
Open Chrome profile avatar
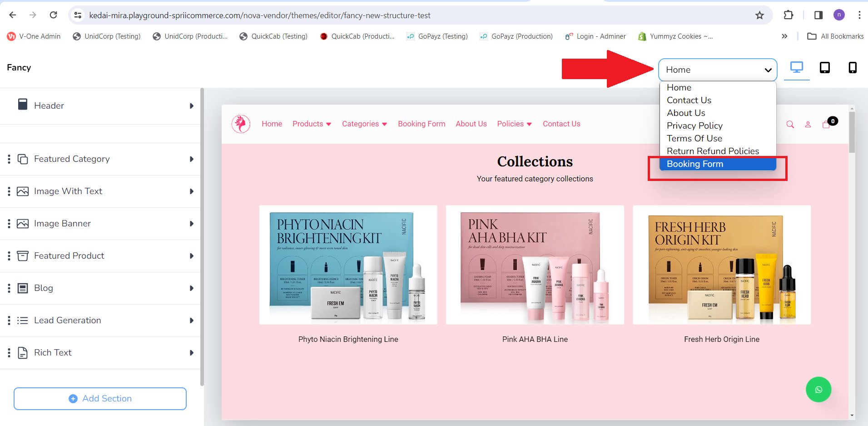(x=839, y=15)
